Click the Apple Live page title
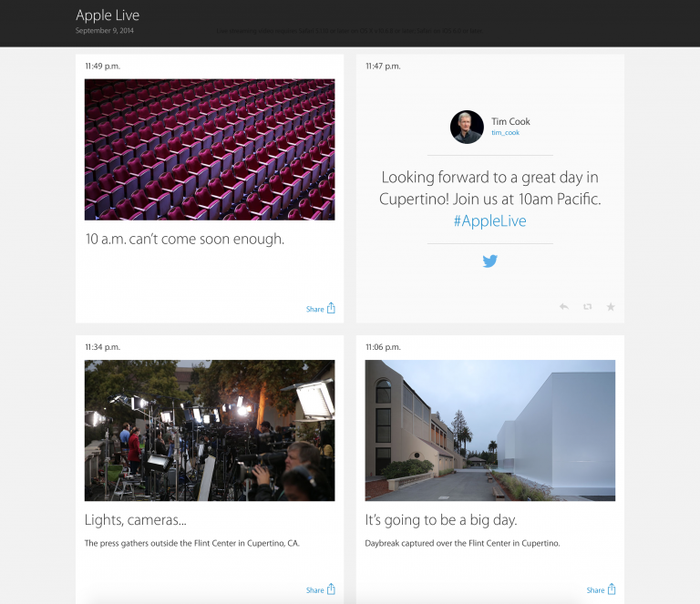Image resolution: width=700 pixels, height=604 pixels. coord(108,15)
